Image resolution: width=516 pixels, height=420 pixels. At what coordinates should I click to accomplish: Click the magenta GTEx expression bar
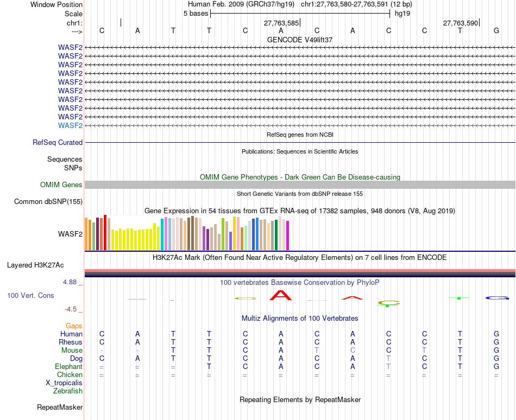pyautogui.click(x=288, y=236)
